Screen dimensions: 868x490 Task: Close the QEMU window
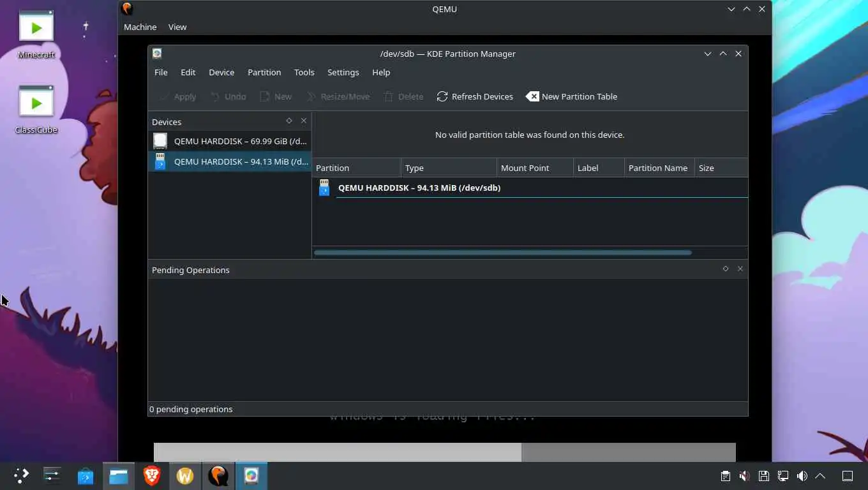tap(762, 9)
